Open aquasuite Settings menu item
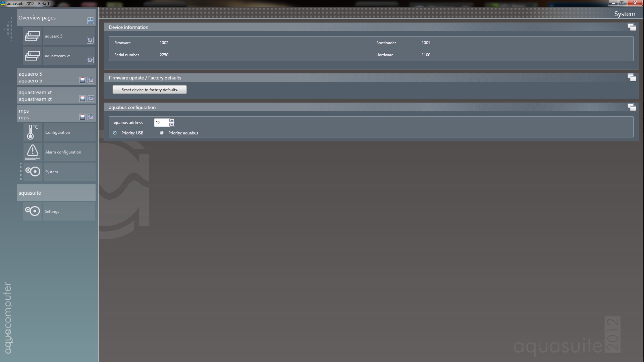Image resolution: width=644 pixels, height=362 pixels. (x=52, y=212)
